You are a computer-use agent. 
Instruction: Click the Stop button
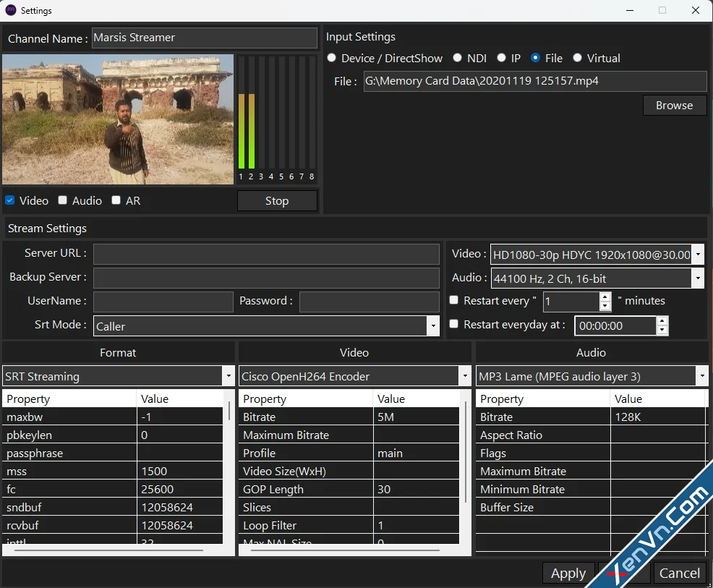277,200
